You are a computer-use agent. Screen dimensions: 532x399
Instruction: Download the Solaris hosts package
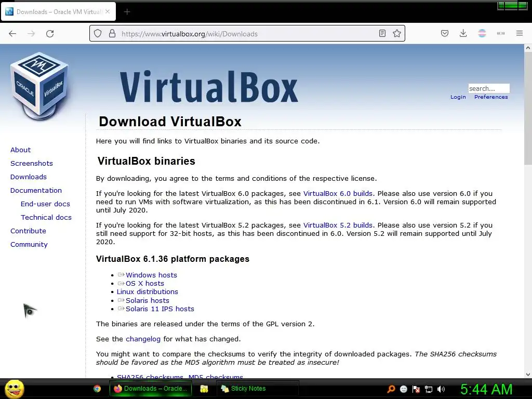(147, 300)
